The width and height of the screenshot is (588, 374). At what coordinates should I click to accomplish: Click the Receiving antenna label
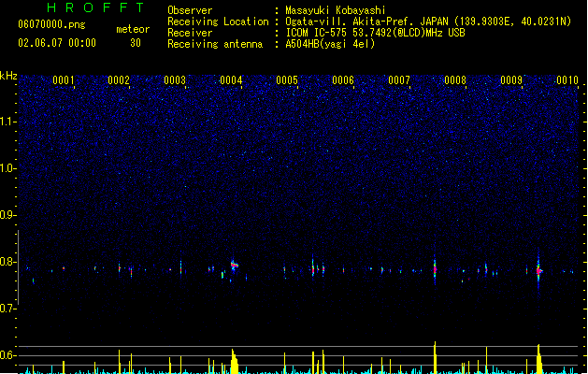tap(215, 44)
